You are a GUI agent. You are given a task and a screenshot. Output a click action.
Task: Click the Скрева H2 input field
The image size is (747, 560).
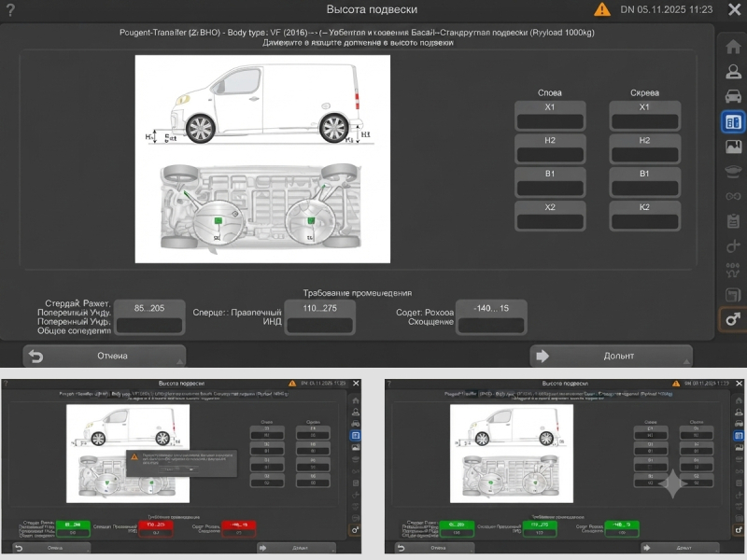coord(644,155)
